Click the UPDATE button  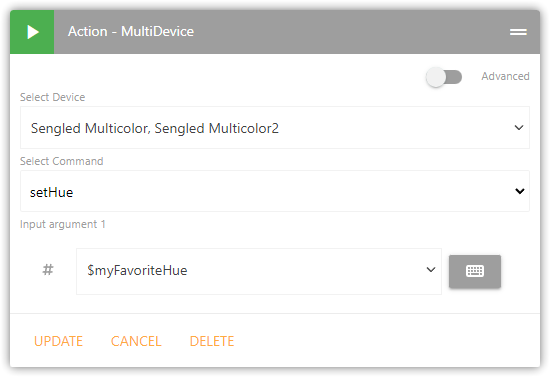pos(58,341)
